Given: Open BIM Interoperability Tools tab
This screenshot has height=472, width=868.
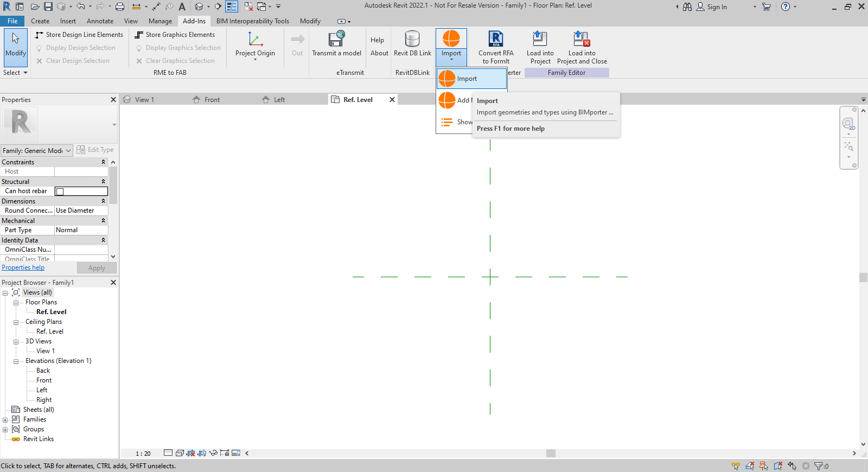Looking at the screenshot, I should (253, 21).
